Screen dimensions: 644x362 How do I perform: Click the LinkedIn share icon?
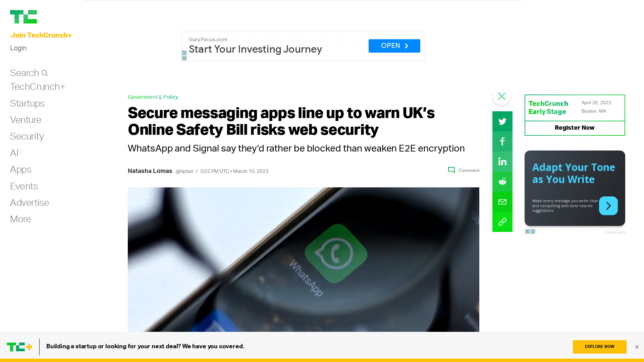tap(502, 161)
